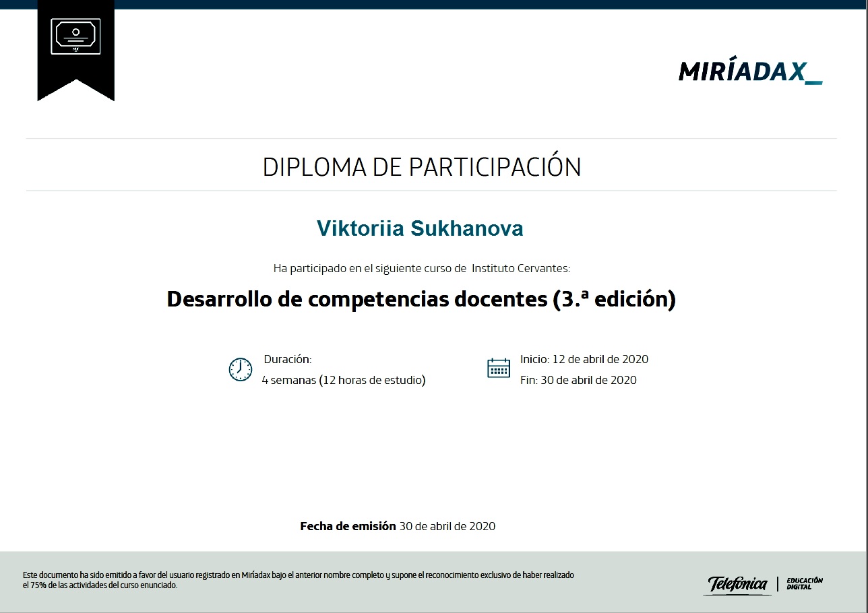
Task: Click the calendar dates icon
Action: point(499,368)
